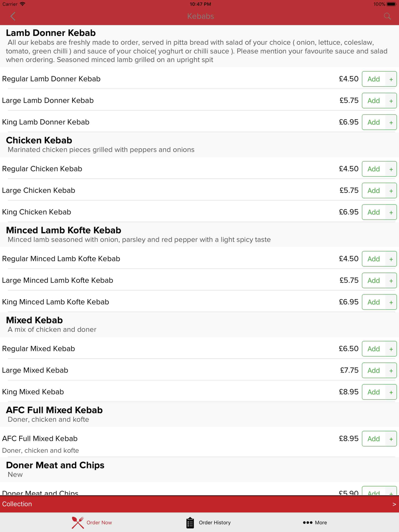Open the More tab
The image size is (399, 532).
pyautogui.click(x=315, y=522)
